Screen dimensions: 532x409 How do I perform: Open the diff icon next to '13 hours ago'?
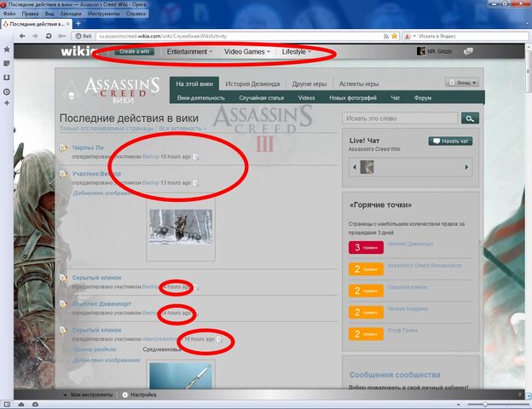tap(195, 183)
